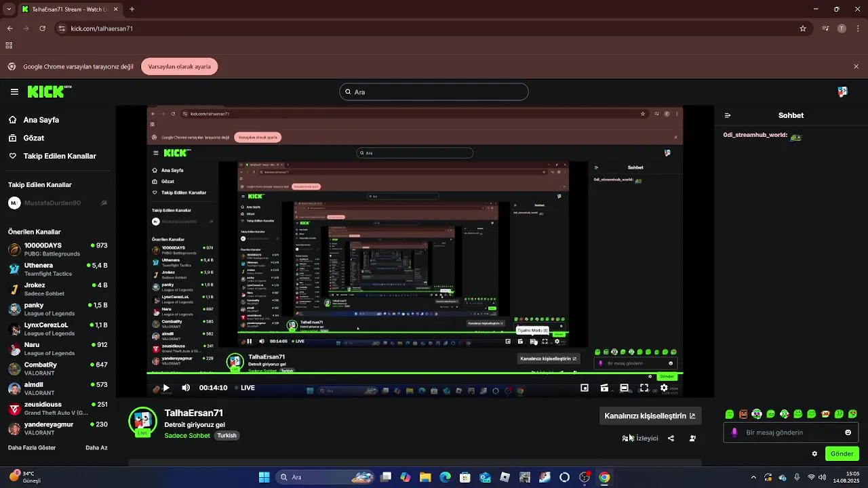
Task: Toggle theatre mode
Action: (624, 388)
